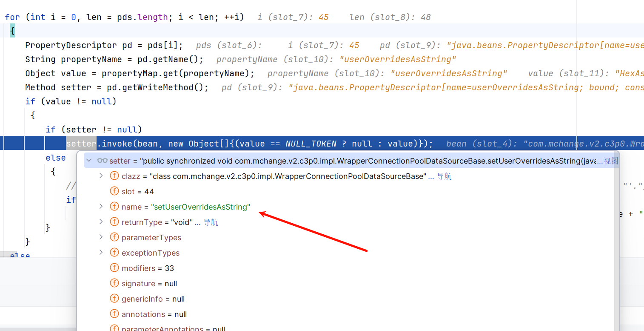Open the 视图 link on setter row
644x331 pixels.
coord(611,161)
